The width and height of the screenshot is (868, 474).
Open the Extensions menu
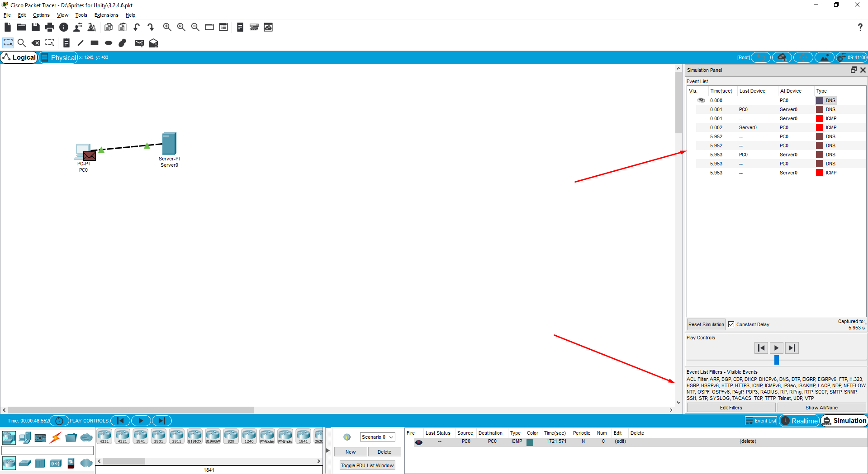point(106,15)
